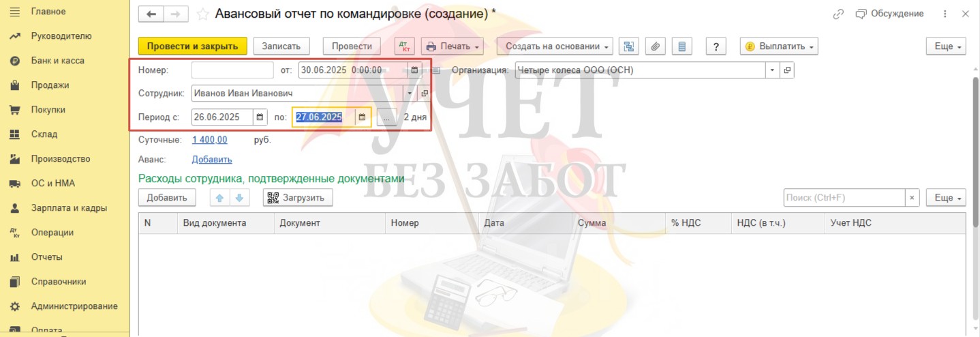Click the ellipsis period selection button

(x=386, y=117)
